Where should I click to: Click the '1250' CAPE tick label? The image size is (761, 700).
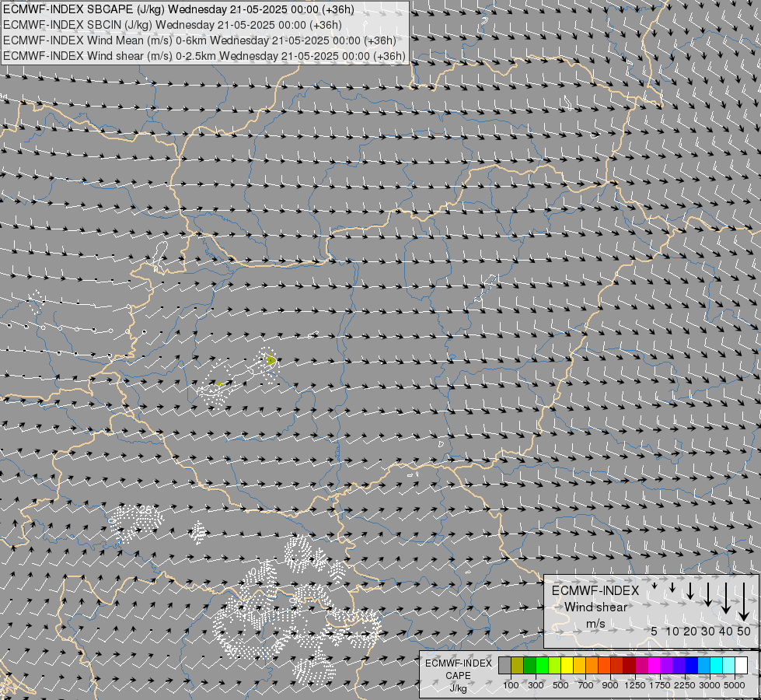(x=635, y=685)
